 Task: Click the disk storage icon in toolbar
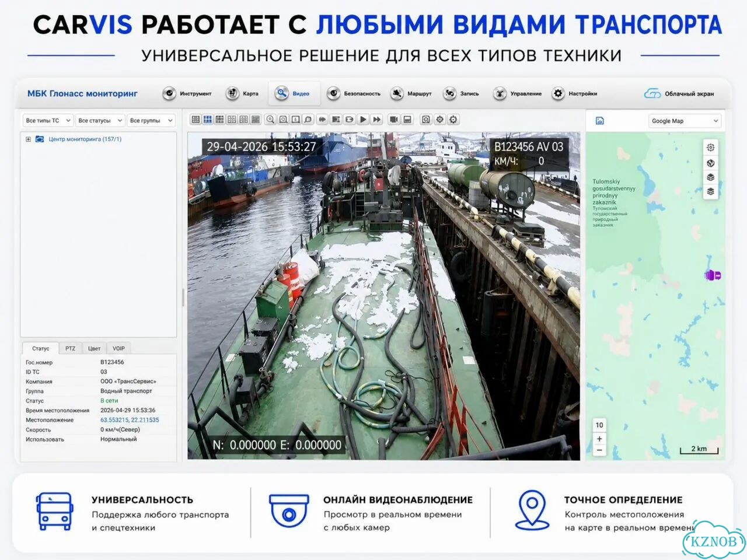[x=426, y=120]
